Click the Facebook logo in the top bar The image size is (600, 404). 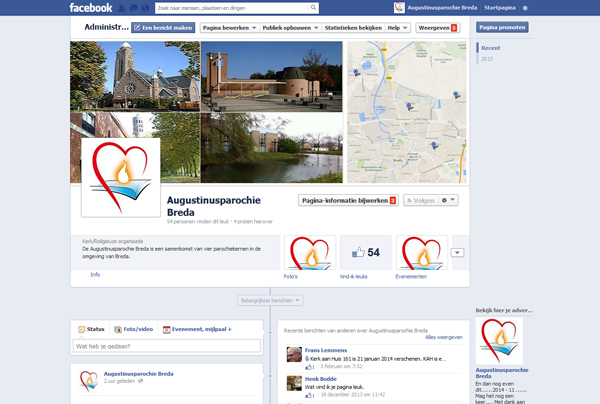click(x=90, y=8)
